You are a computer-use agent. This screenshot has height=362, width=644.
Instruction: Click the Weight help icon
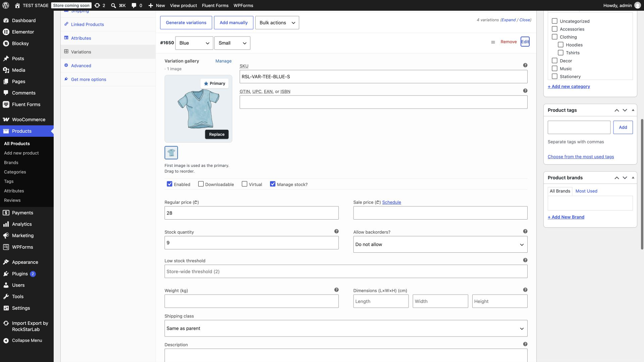336,290
